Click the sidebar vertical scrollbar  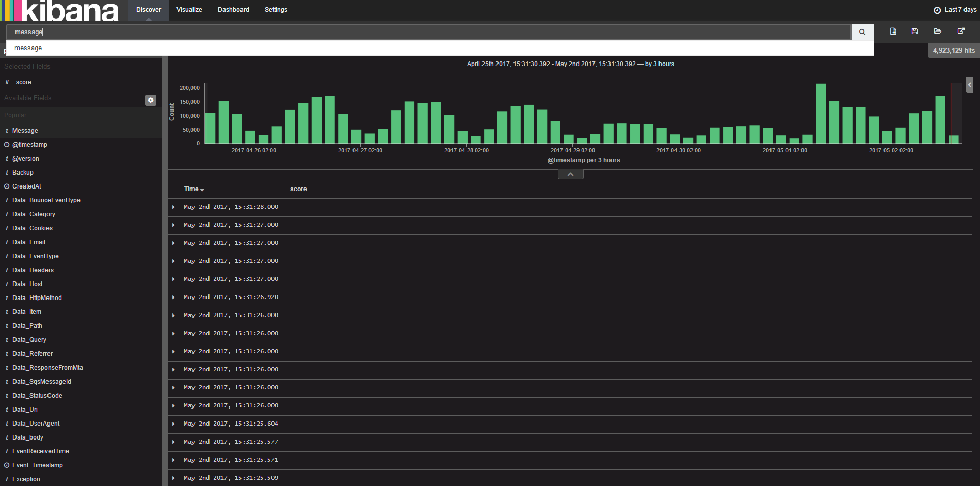pos(165,271)
